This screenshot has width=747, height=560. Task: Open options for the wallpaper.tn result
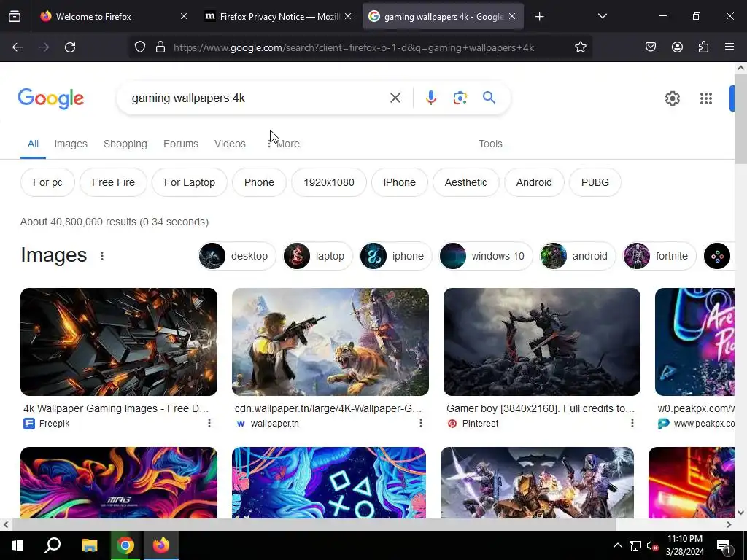pyautogui.click(x=421, y=423)
